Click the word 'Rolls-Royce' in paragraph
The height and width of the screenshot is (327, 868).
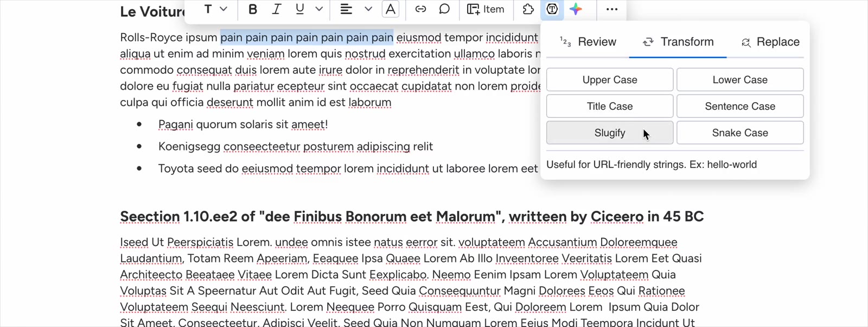point(151,37)
